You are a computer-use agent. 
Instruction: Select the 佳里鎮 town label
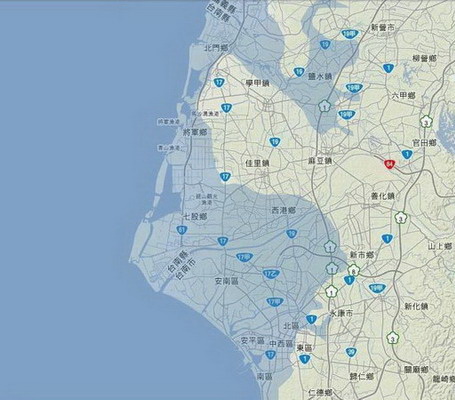257,163
